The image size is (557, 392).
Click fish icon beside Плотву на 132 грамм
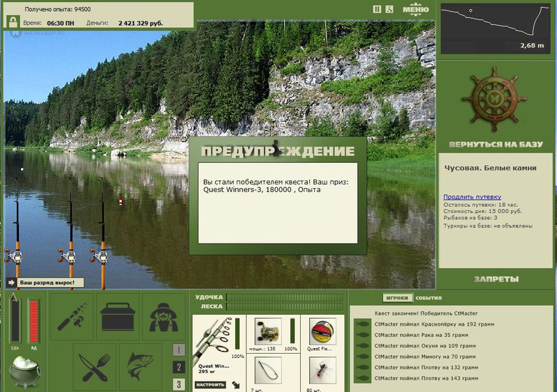[x=363, y=368]
